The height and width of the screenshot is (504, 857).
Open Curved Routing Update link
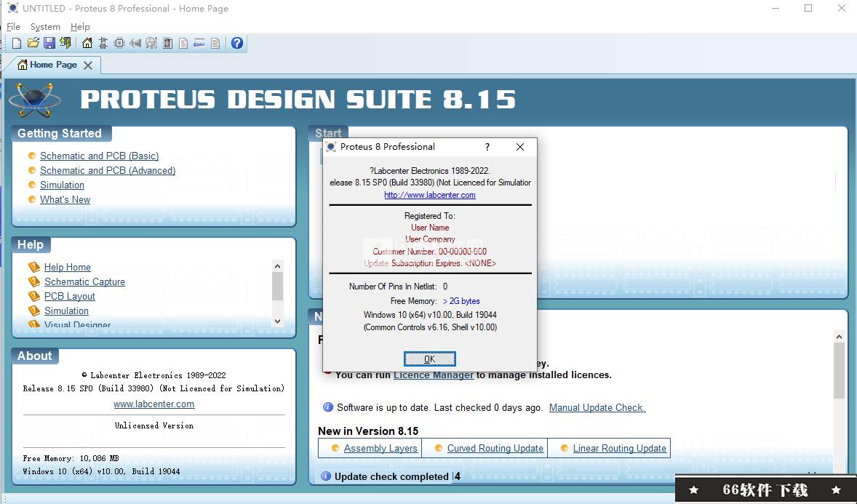click(x=495, y=448)
